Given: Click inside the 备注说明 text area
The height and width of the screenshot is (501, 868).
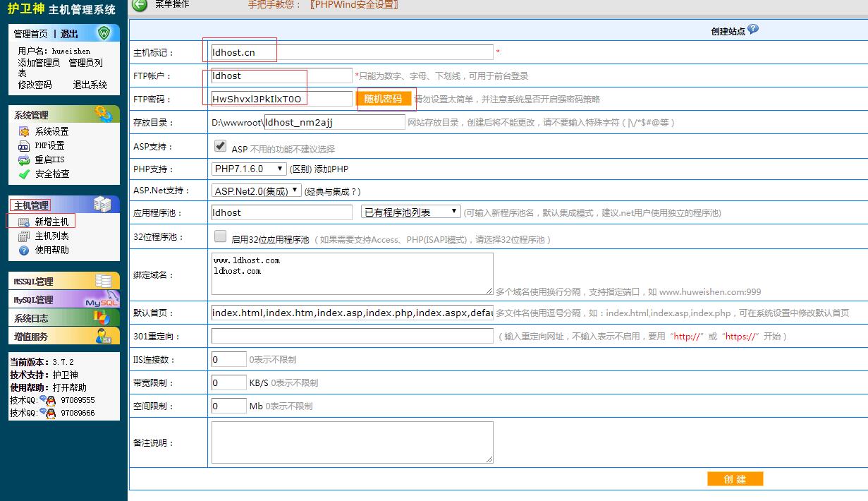Looking at the screenshot, I should pyautogui.click(x=352, y=442).
